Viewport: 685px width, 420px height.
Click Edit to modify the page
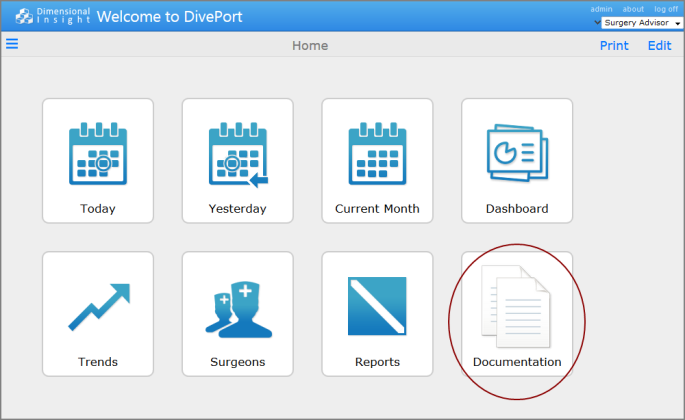pyautogui.click(x=659, y=46)
